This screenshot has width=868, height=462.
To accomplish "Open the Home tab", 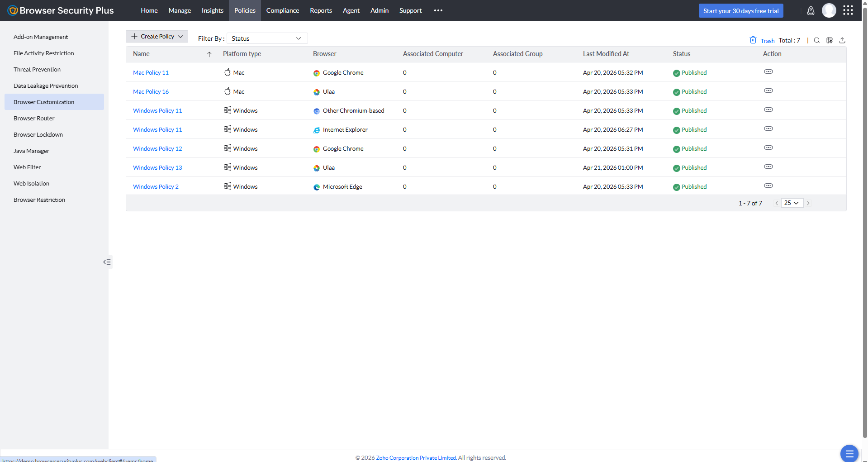I will click(x=149, y=10).
